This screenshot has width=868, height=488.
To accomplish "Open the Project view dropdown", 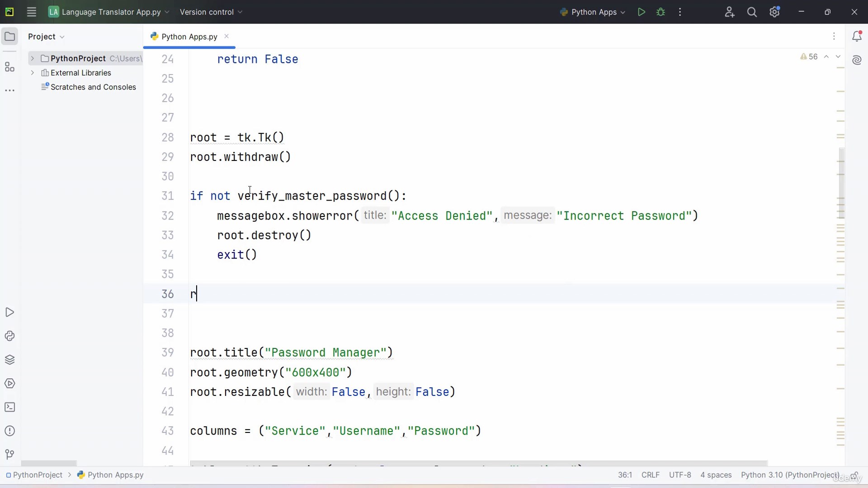I will [x=46, y=37].
